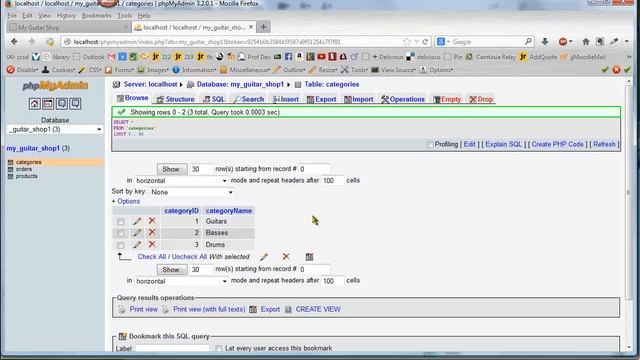Viewport: 640px width, 360px height.
Task: Click the pencil edit icon for Guitars row
Action: 137,221
